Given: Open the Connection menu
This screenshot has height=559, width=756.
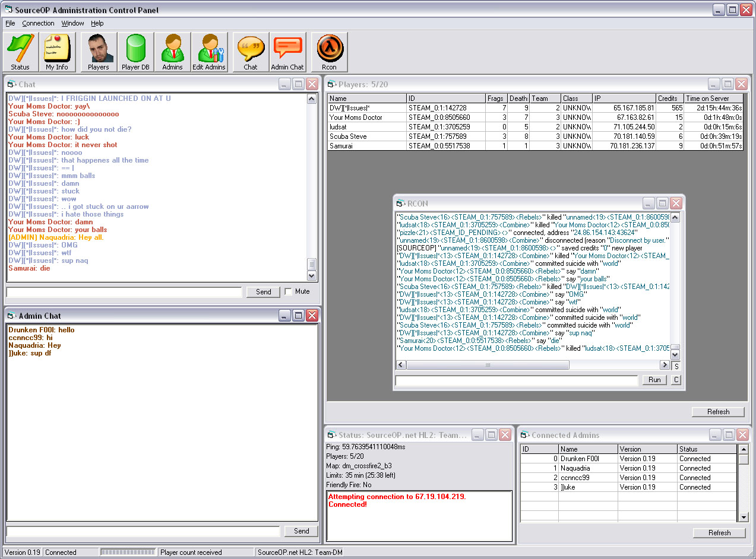Looking at the screenshot, I should [38, 23].
